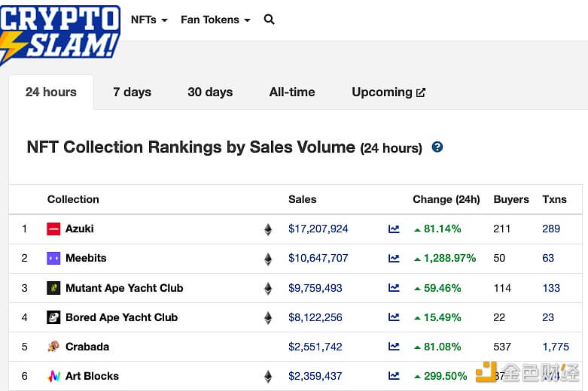588x391 pixels.
Task: Click the Txns column header
Action: tap(554, 199)
